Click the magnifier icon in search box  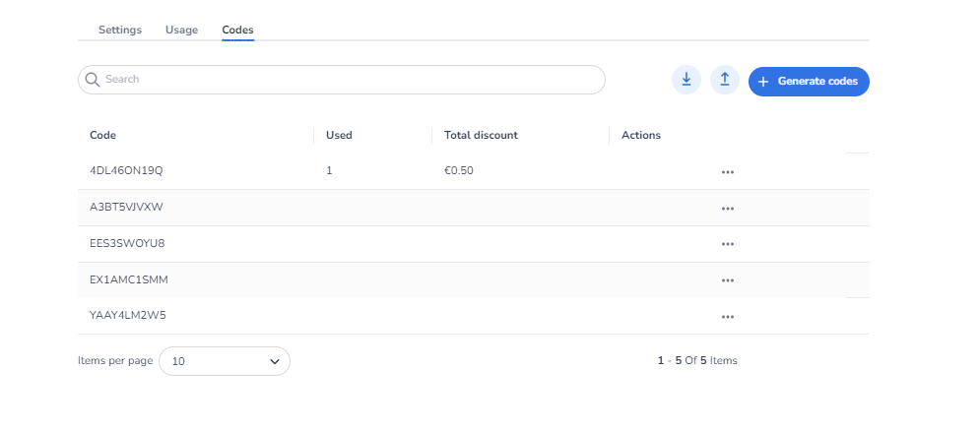tap(93, 80)
